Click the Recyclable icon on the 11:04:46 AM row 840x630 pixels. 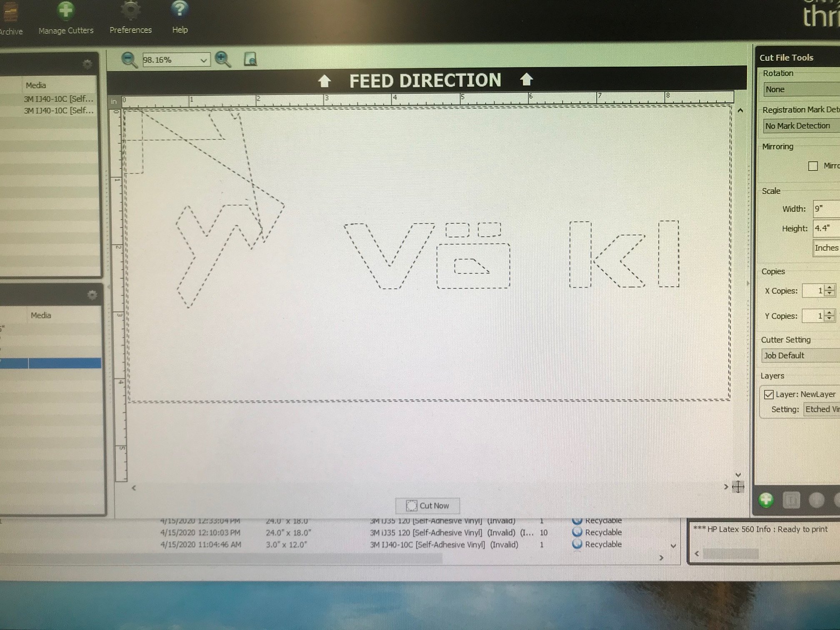click(577, 544)
